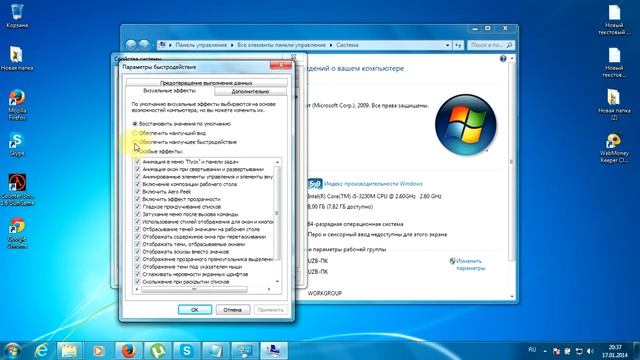This screenshot has width=640, height=360.
Task: Select the WebMoney Keeper desktop shortcut
Action: pyautogui.click(x=614, y=148)
